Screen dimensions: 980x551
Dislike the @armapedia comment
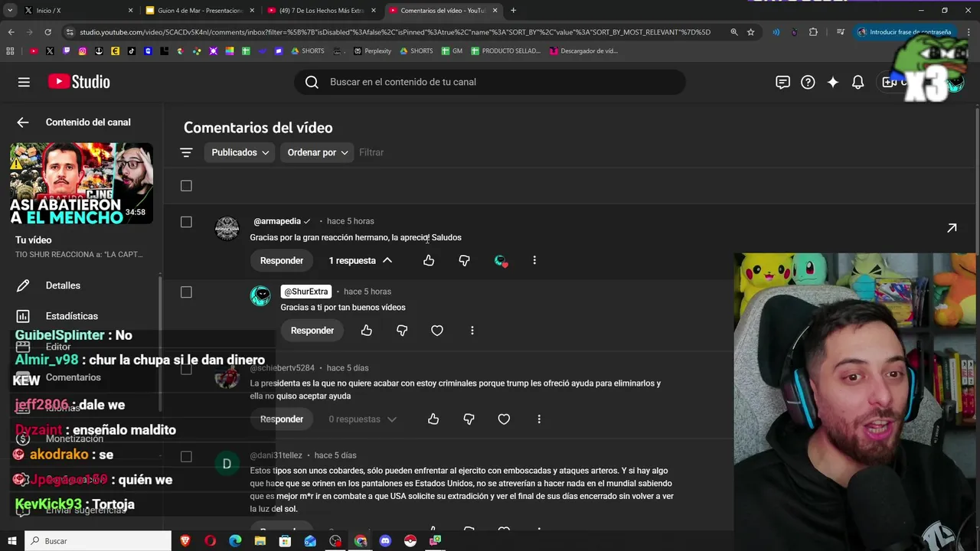coord(464,261)
